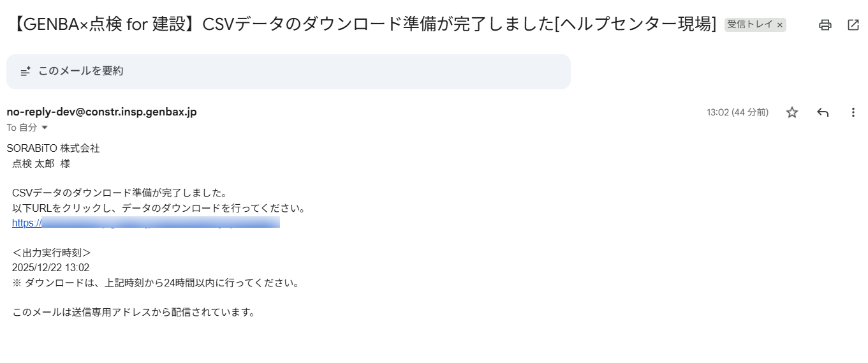
Task: Print this email using the printer icon
Action: [x=825, y=25]
